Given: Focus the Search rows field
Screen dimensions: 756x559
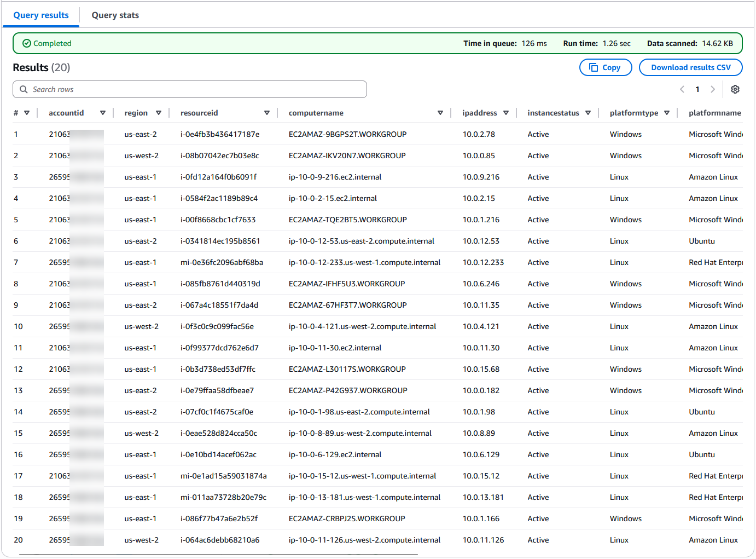Looking at the screenshot, I should (190, 89).
